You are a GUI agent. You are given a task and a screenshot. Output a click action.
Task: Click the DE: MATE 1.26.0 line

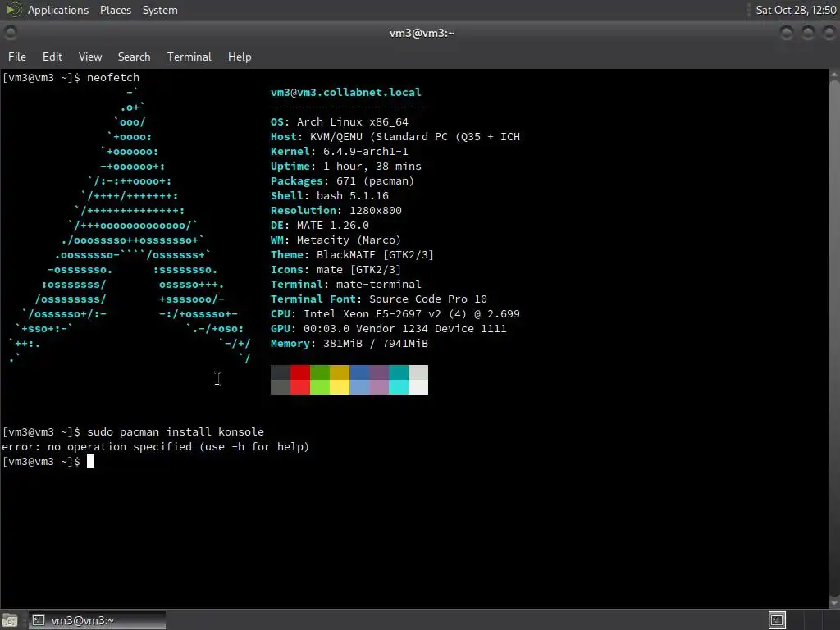(320, 225)
